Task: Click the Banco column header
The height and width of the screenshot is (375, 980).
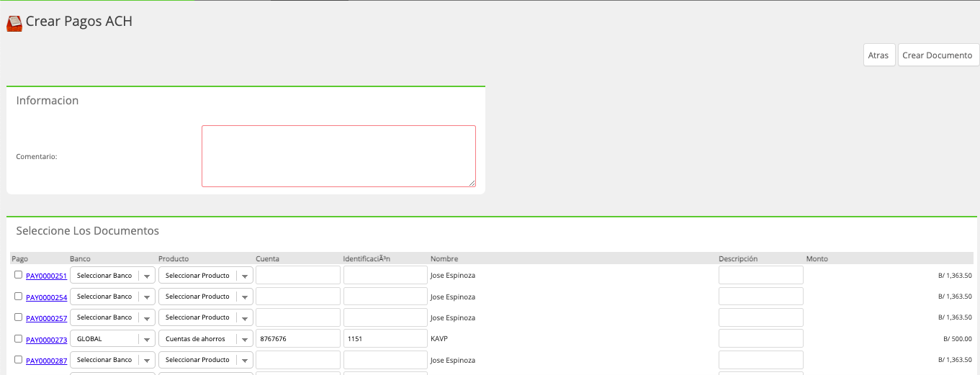Action: (80, 258)
